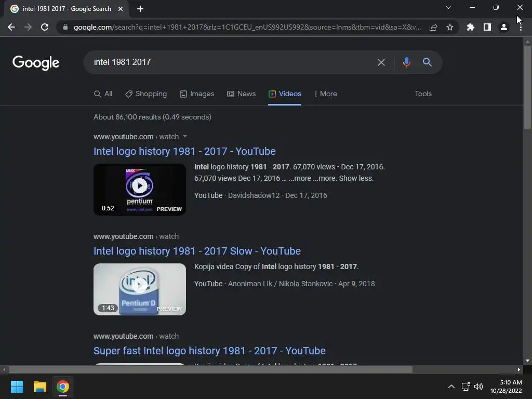This screenshot has height=399, width=532.
Task: Click the address bar URL
Action: click(247, 27)
